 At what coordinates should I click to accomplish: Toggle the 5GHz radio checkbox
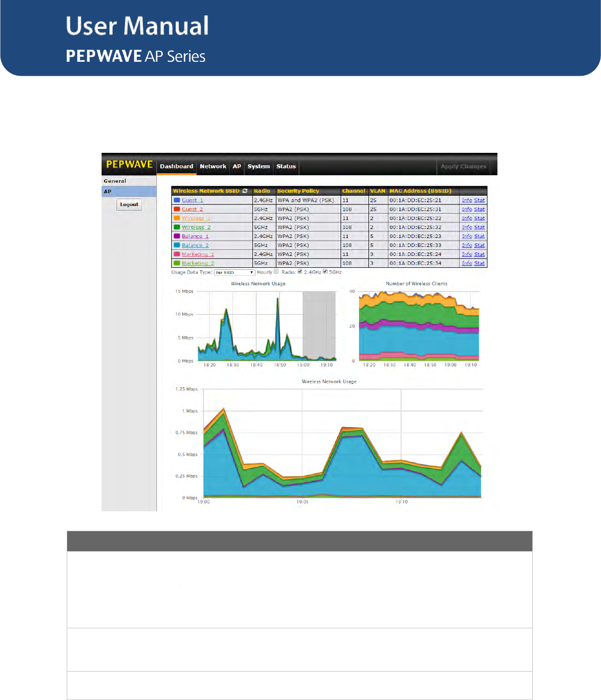coord(325,272)
